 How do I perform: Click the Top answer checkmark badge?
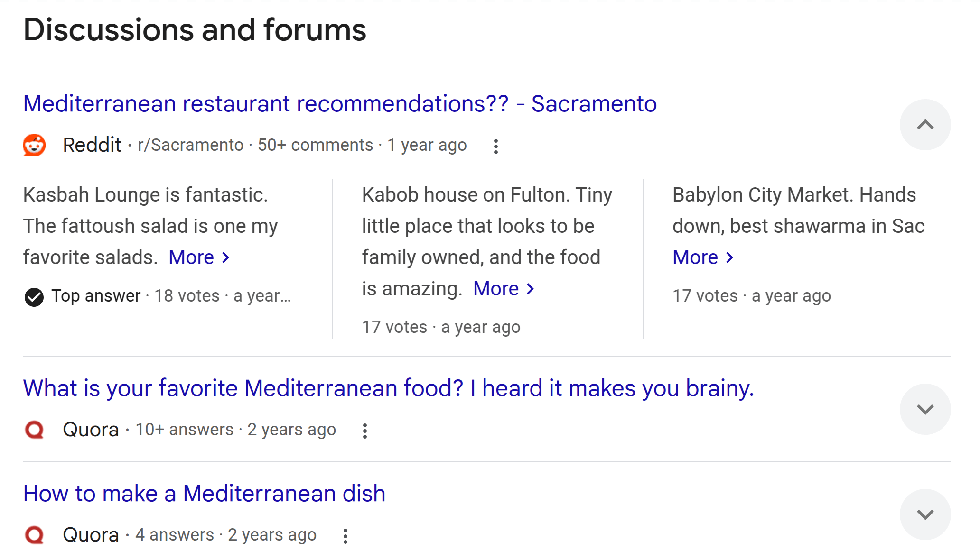tap(34, 295)
